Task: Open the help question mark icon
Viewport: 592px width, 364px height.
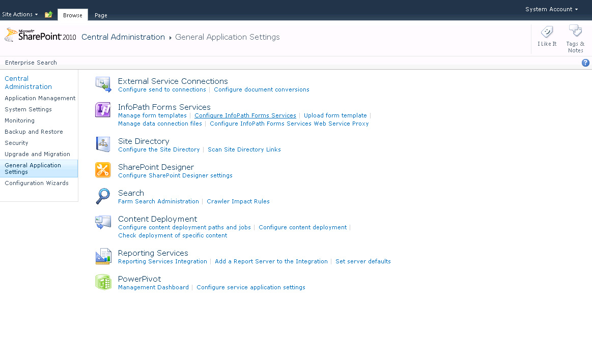Action: click(585, 63)
